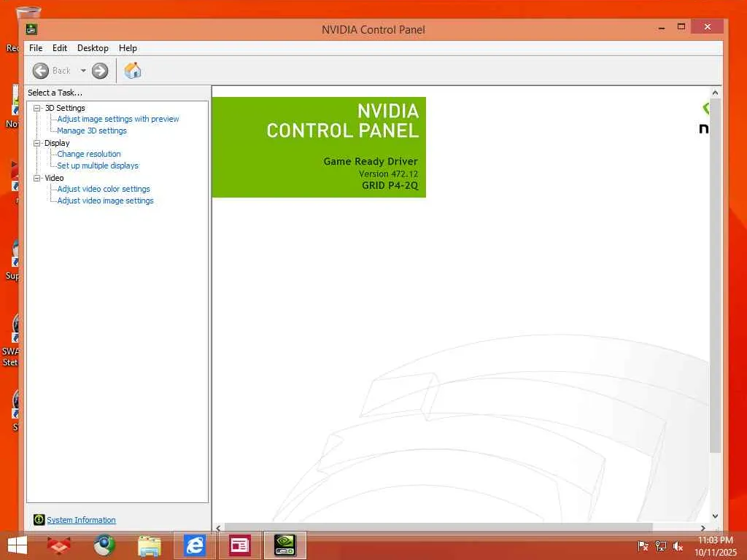
Task: Minimize the NVIDIA Control Panel window
Action: 661,28
